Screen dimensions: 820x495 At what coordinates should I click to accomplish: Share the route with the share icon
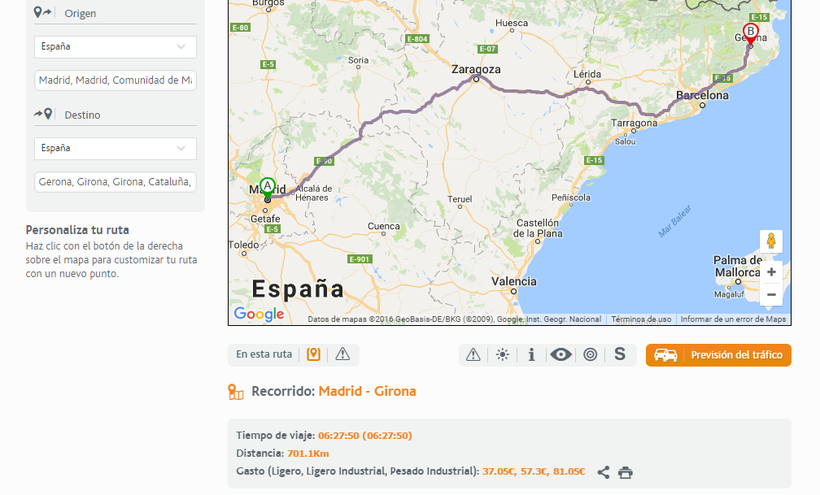tap(603, 472)
